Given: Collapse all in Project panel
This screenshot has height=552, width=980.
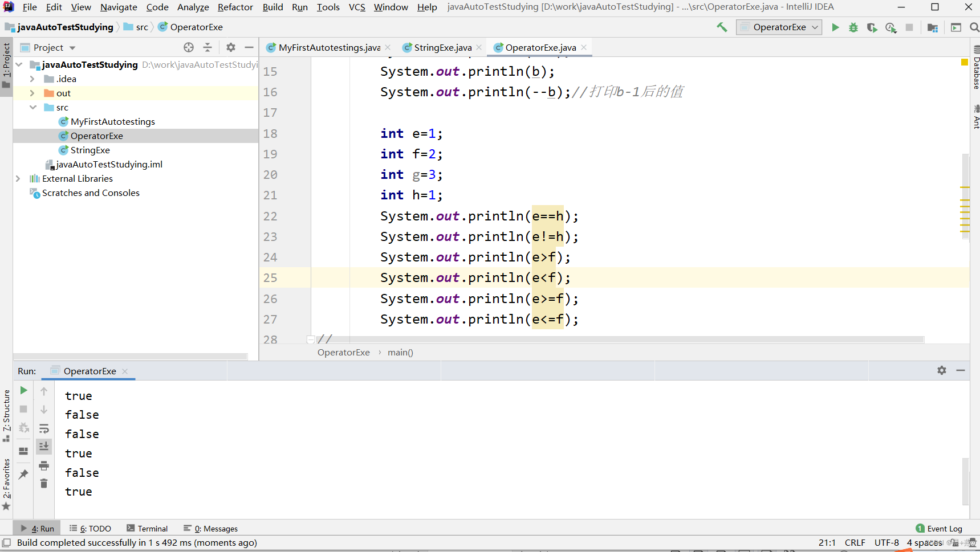Looking at the screenshot, I should (208, 47).
